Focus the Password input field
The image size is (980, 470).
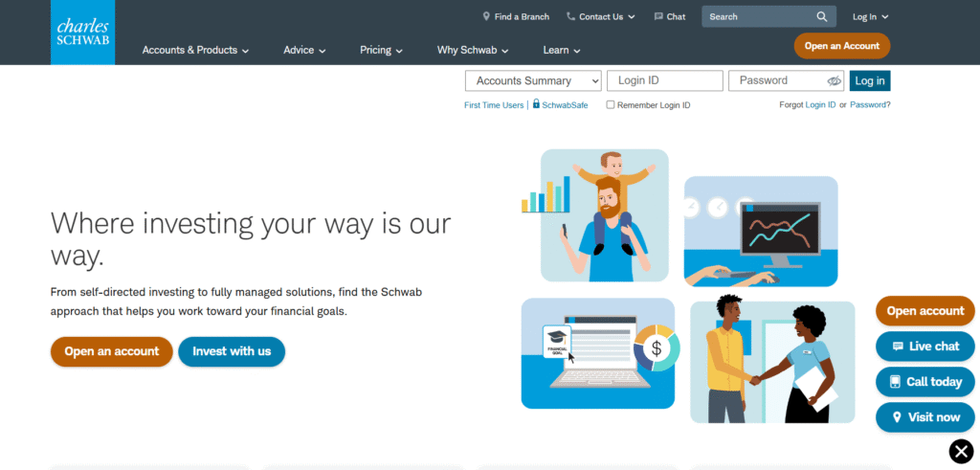[787, 80]
